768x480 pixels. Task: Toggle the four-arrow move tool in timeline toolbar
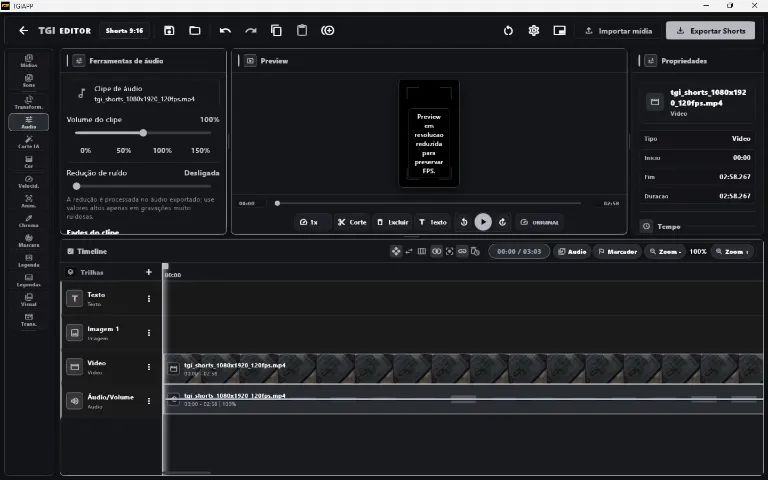[x=396, y=251]
